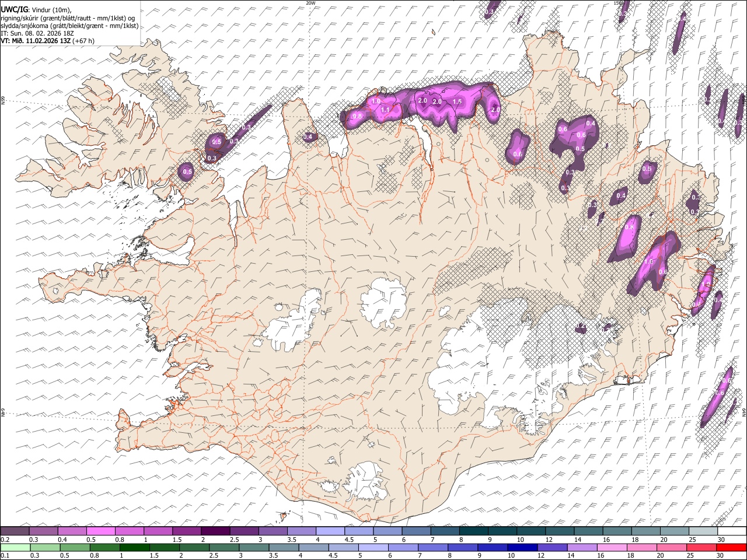Viewport: 747px width, 560px height.
Task: Click the Mýrdalsjökull glacier white area in the south
Action: pyautogui.click(x=365, y=482)
